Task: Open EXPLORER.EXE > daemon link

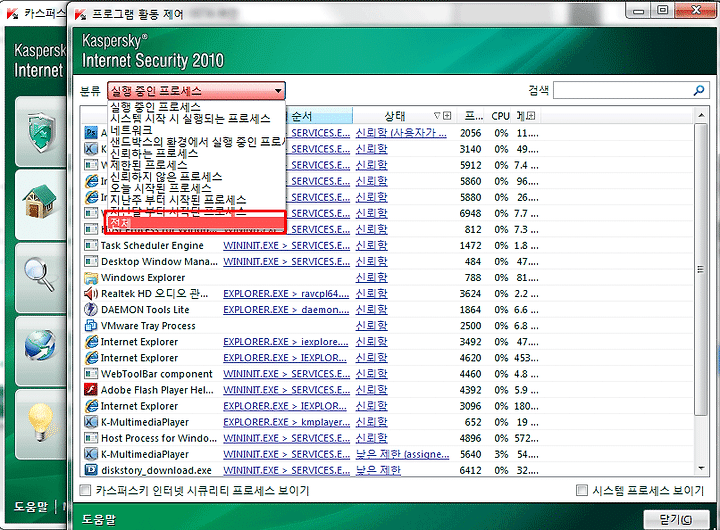Action: [286, 310]
